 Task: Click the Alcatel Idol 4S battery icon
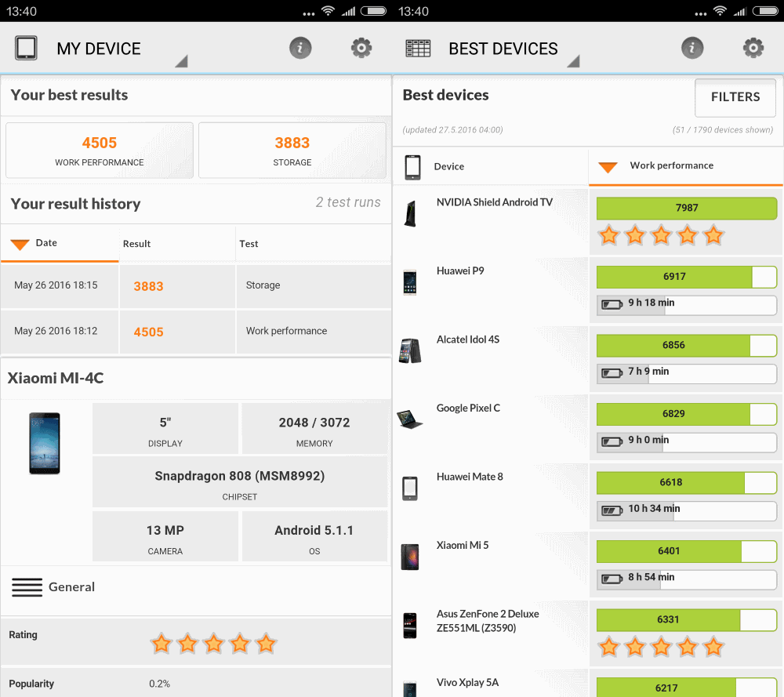click(x=612, y=372)
